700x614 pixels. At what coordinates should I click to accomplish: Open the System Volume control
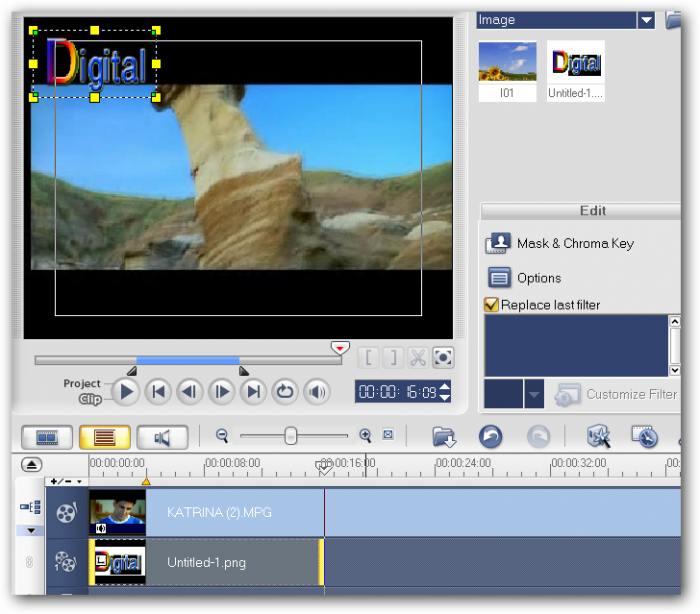coord(317,393)
